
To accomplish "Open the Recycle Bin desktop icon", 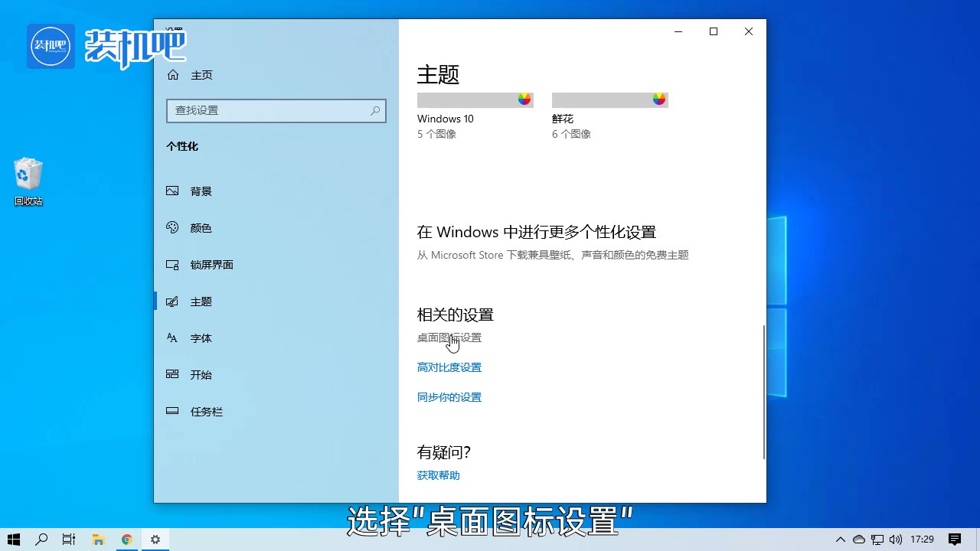I will 28,181.
